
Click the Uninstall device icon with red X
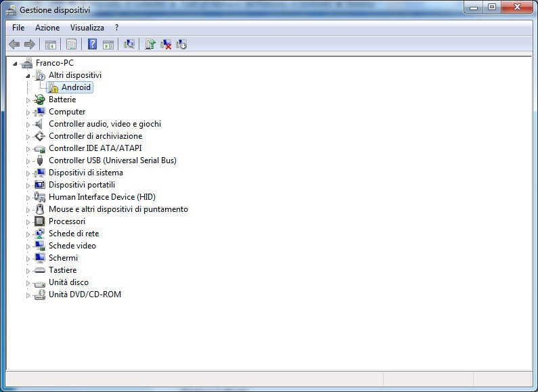[166, 44]
